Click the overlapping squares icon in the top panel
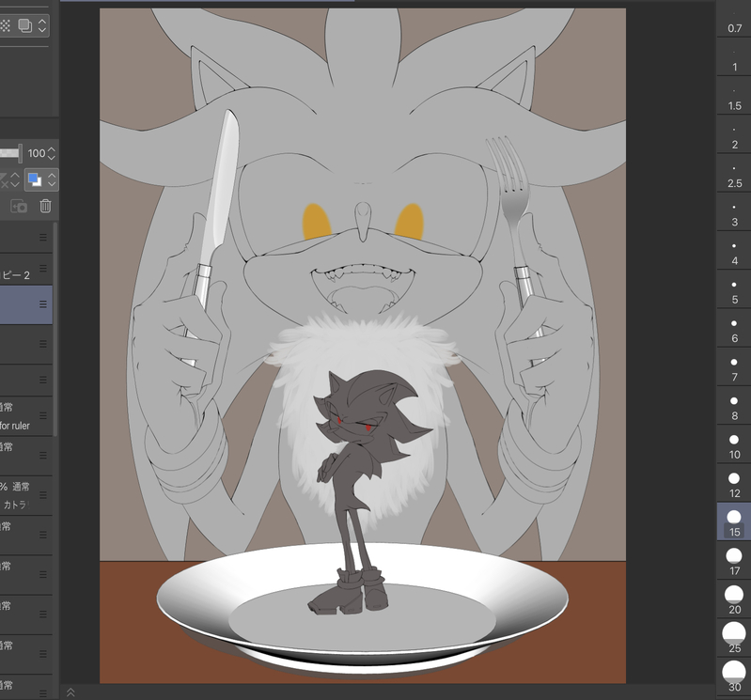Image resolution: width=751 pixels, height=700 pixels. click(24, 25)
